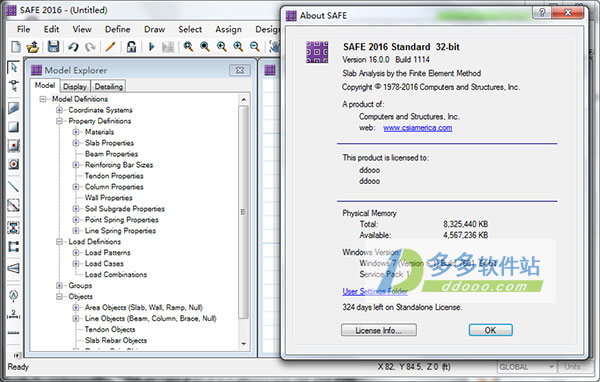This screenshot has height=382, width=600.
Task: Click the OK button in About SAFE
Action: (491, 330)
